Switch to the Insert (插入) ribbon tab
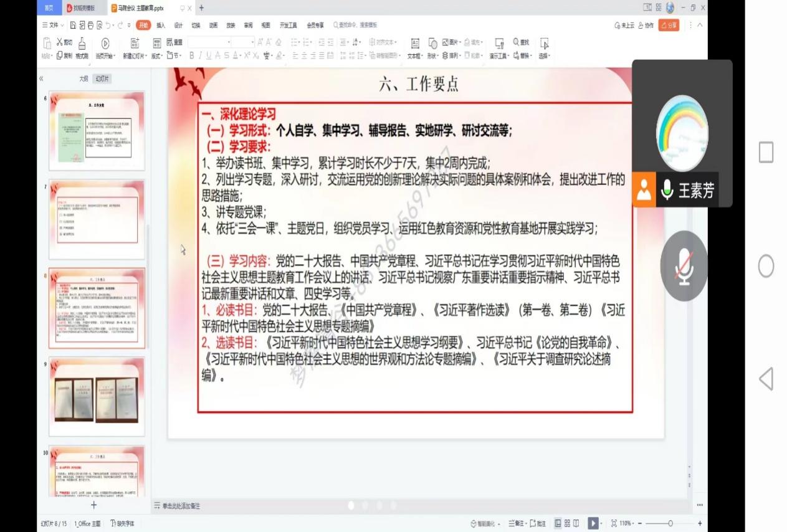 [160, 26]
